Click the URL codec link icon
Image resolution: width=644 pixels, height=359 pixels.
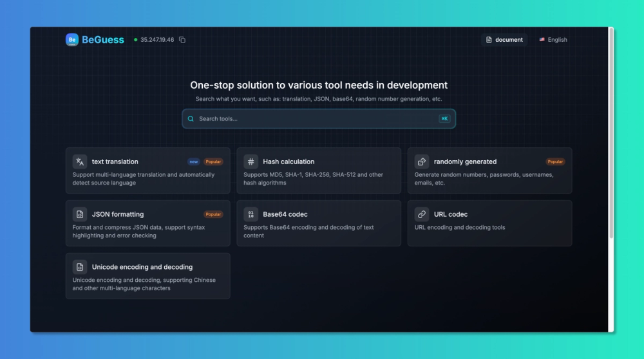click(421, 214)
